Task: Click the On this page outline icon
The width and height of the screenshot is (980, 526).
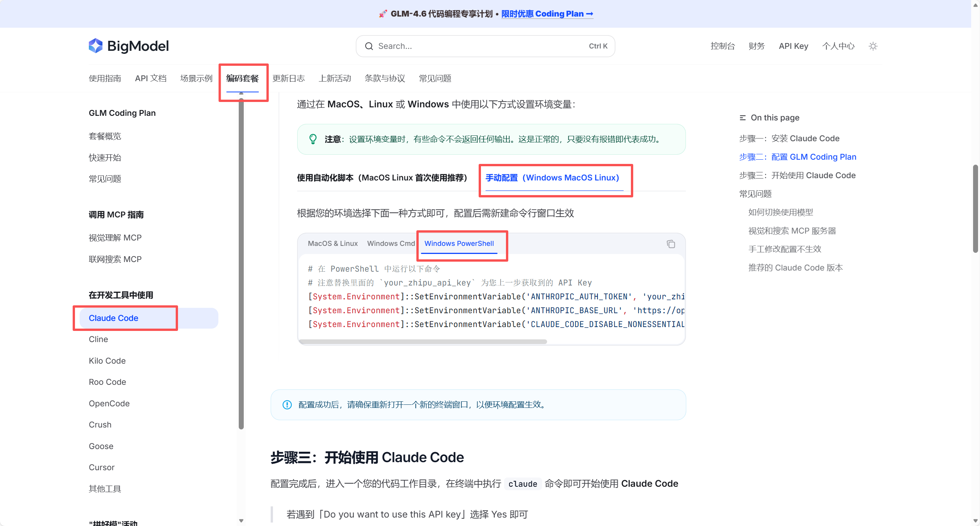Action: click(x=742, y=118)
